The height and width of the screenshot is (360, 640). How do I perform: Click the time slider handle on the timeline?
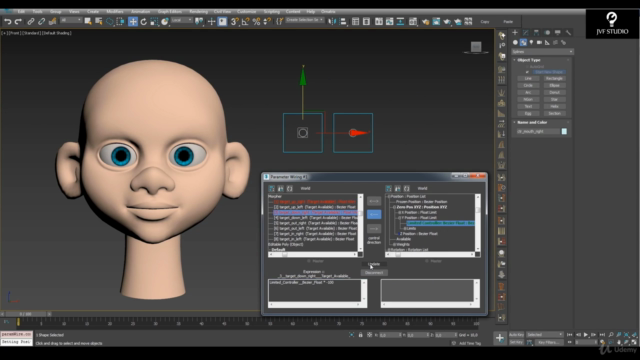coord(25,314)
